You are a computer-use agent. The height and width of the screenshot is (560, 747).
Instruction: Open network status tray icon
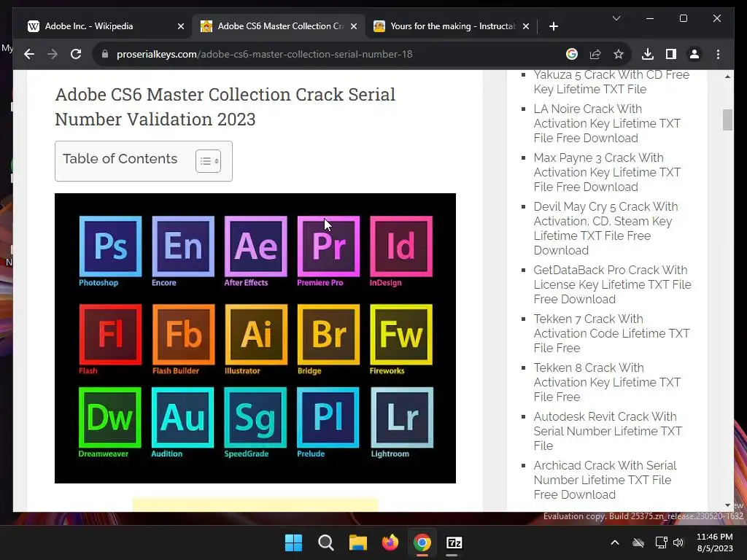pyautogui.click(x=661, y=542)
